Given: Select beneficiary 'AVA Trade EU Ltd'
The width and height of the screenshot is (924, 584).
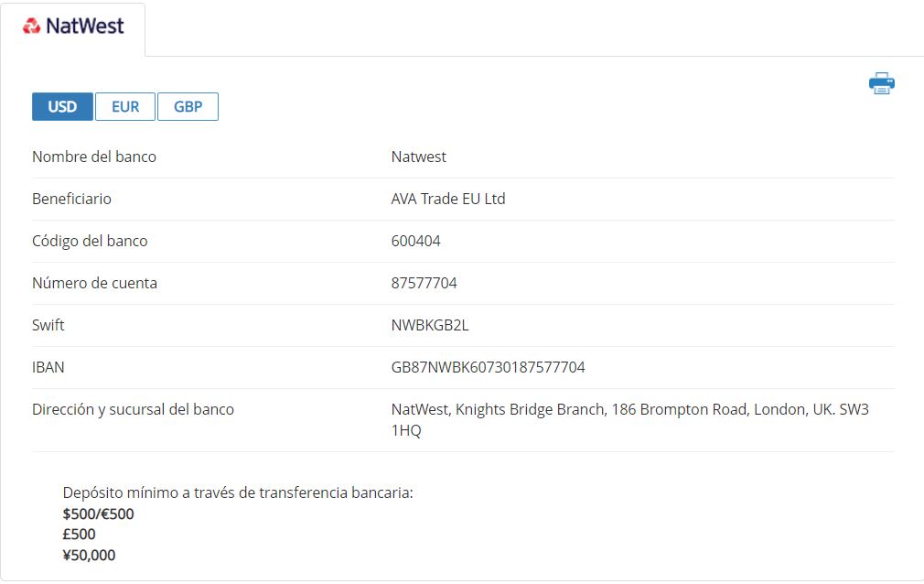Looking at the screenshot, I should coord(448,199).
